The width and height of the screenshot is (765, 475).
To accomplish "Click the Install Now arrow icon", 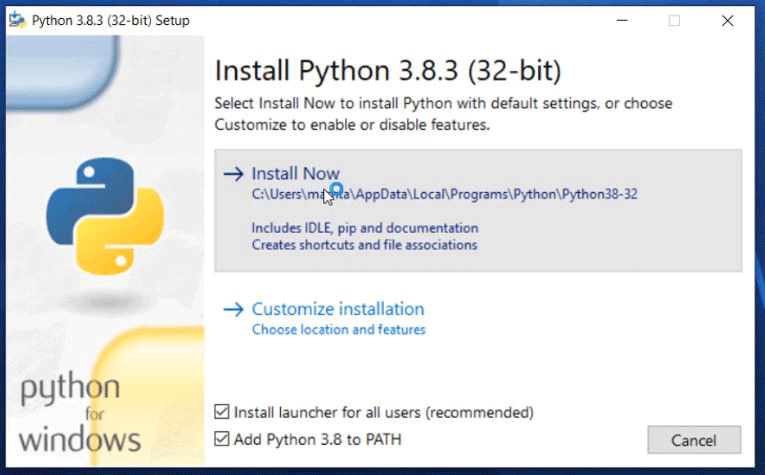I will 233,174.
